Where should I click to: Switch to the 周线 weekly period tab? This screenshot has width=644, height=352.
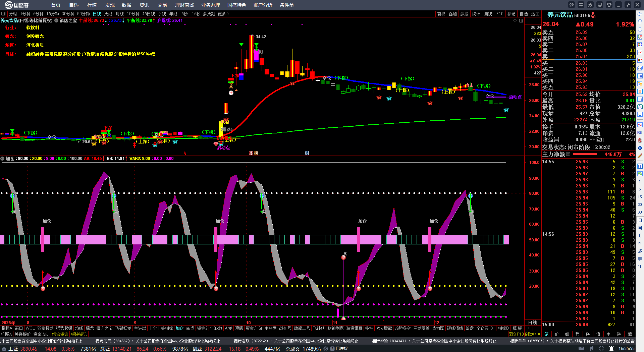[108, 14]
